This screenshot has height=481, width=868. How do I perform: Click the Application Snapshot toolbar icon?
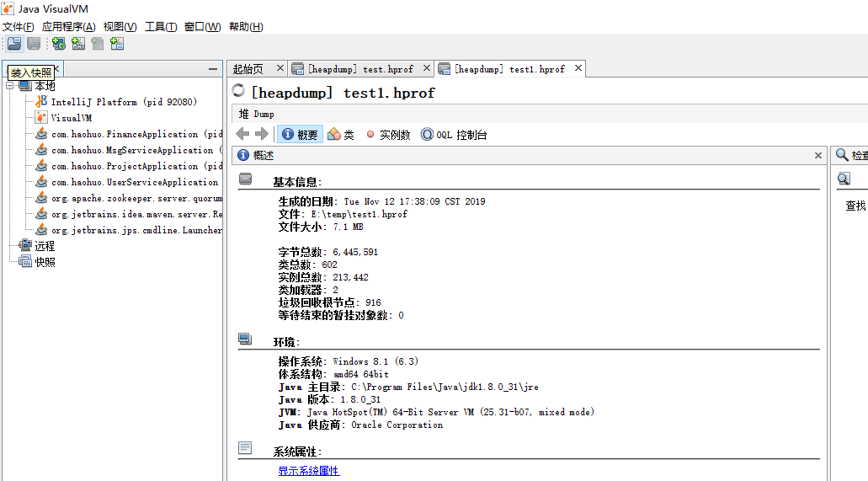117,44
